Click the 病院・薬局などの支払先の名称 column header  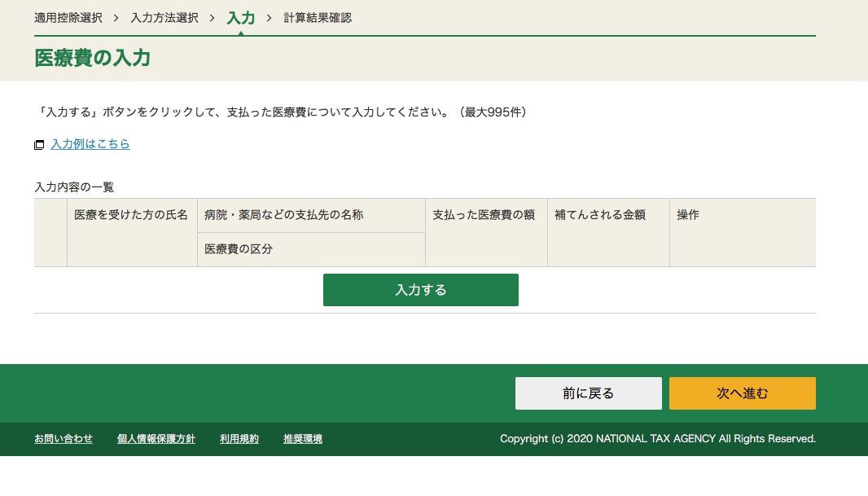[x=284, y=215]
